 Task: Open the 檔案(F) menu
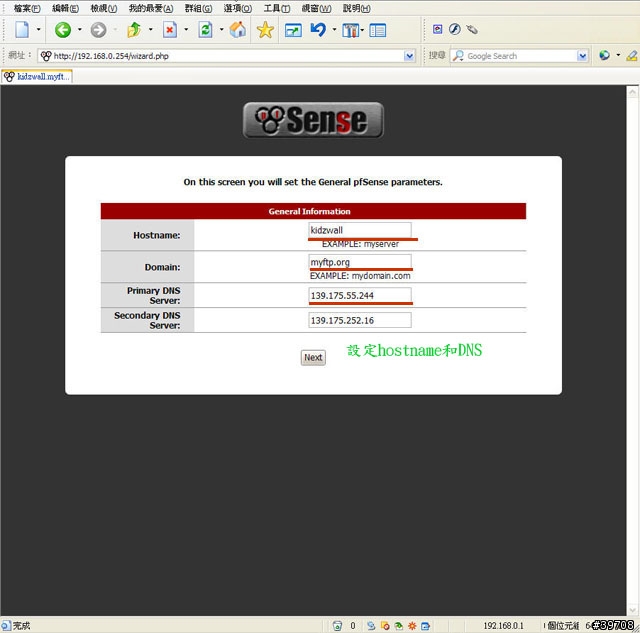pos(27,8)
